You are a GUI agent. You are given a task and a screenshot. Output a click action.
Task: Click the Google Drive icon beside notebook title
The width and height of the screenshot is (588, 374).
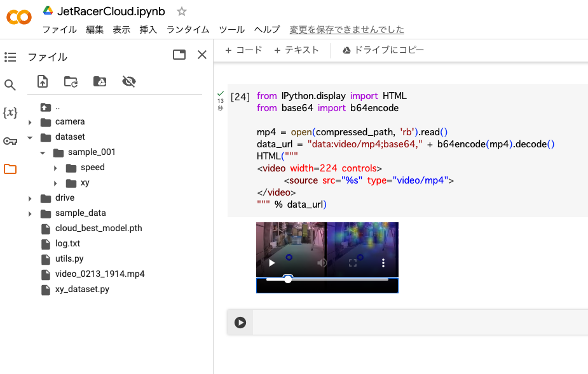[x=48, y=11]
